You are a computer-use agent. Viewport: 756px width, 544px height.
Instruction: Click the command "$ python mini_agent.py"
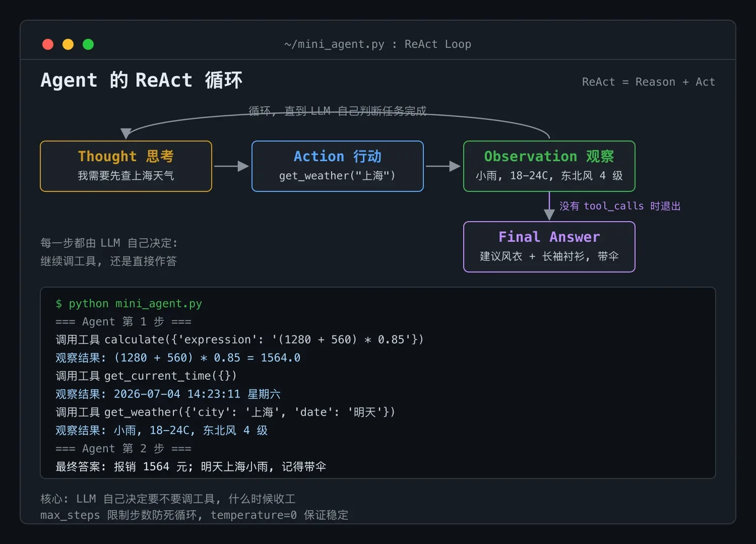[129, 304]
